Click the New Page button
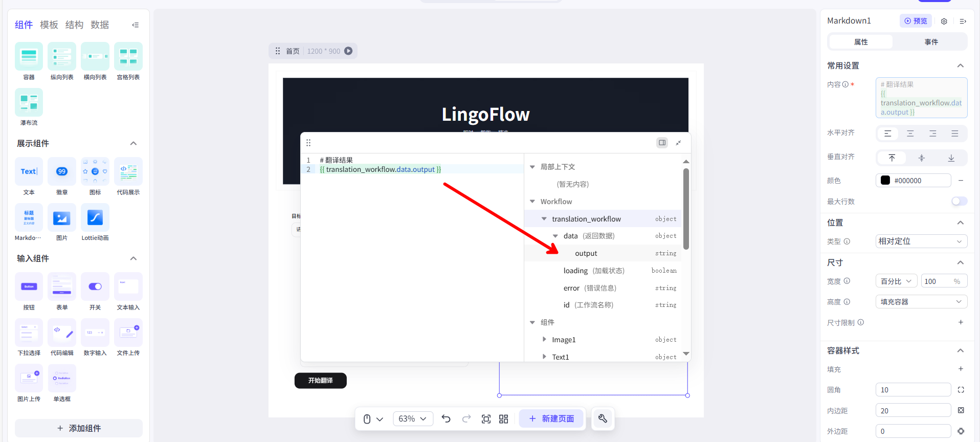The height and width of the screenshot is (442, 980). pos(551,419)
